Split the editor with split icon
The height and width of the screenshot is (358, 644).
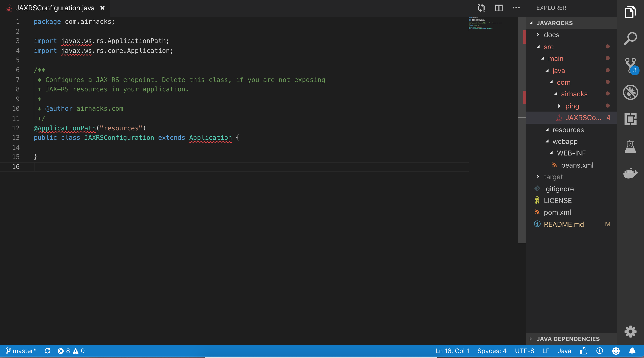click(x=499, y=8)
